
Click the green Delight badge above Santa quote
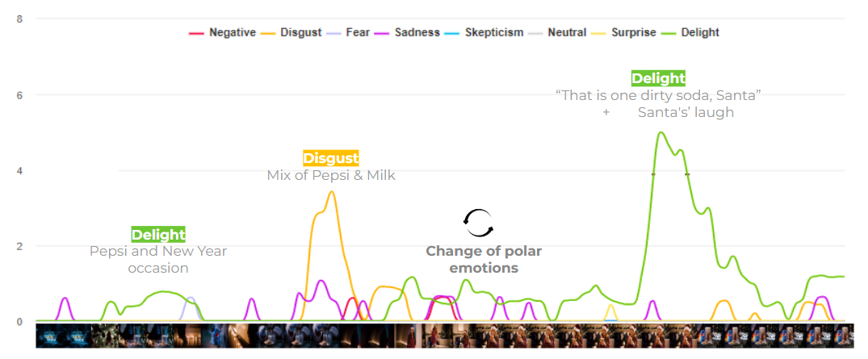pyautogui.click(x=658, y=78)
